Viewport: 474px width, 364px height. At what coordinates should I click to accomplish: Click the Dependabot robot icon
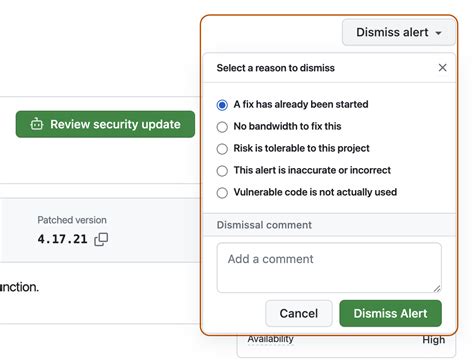(37, 124)
